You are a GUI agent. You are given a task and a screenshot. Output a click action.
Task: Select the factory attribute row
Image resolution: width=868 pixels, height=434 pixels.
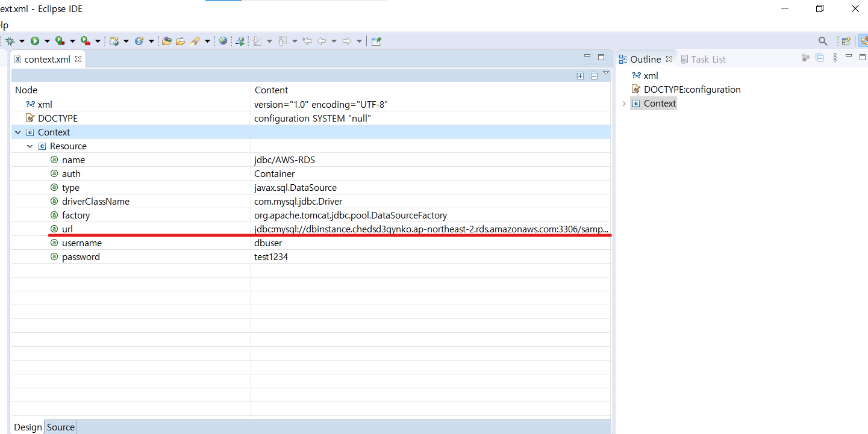tap(311, 215)
